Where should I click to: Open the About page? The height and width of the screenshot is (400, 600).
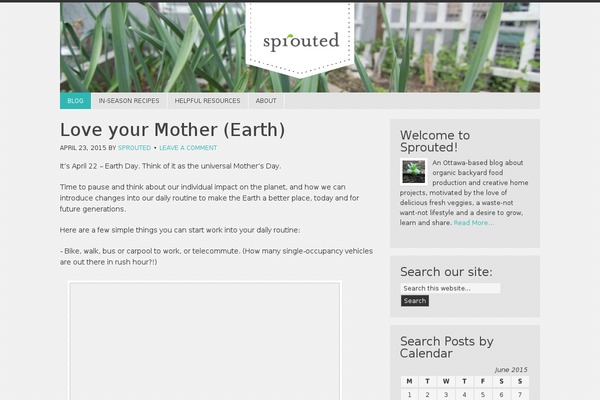pos(266,101)
